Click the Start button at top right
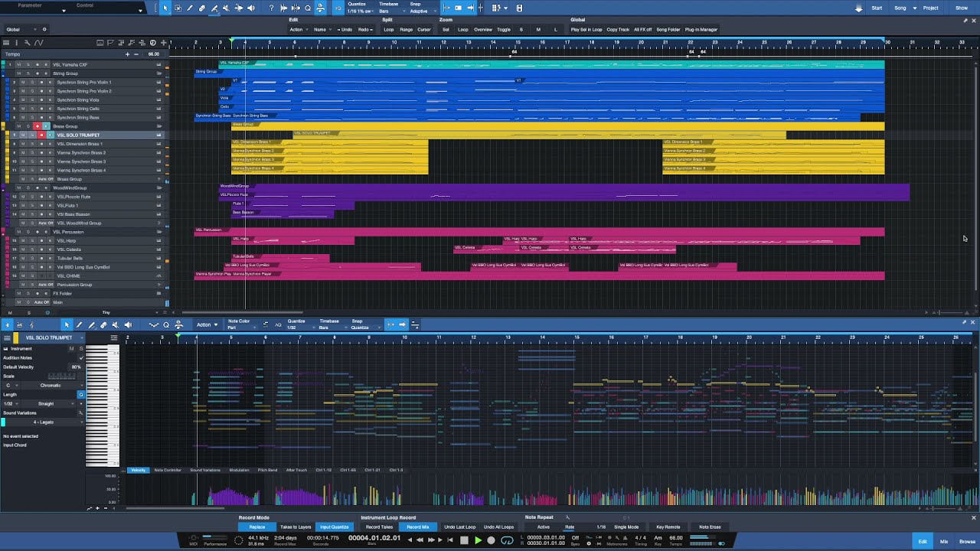Screen dimensions: 980x551 877,8
